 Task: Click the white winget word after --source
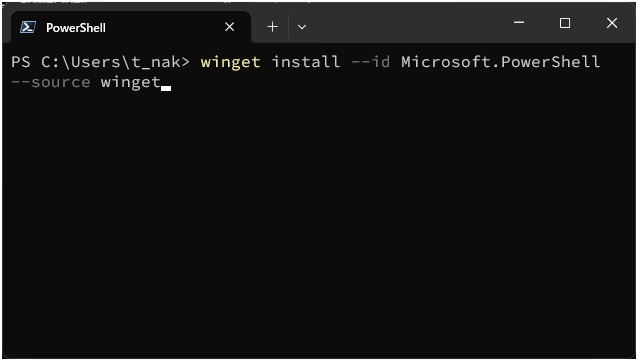point(131,82)
